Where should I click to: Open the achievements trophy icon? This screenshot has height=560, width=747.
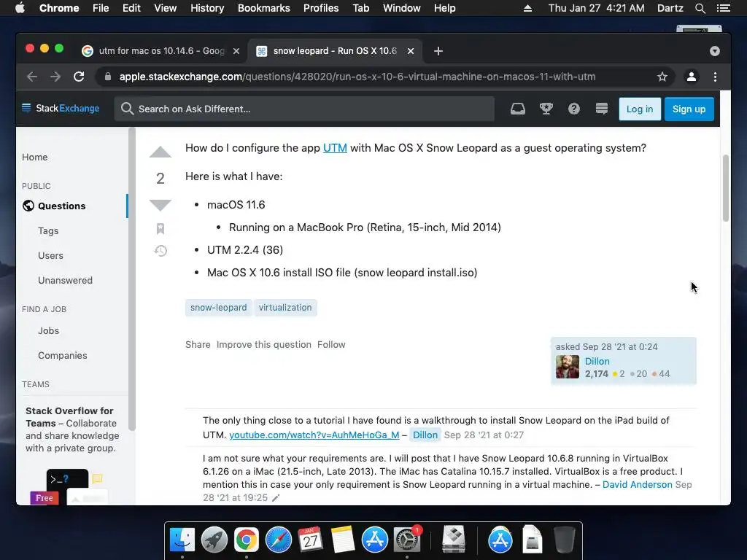[546, 109]
